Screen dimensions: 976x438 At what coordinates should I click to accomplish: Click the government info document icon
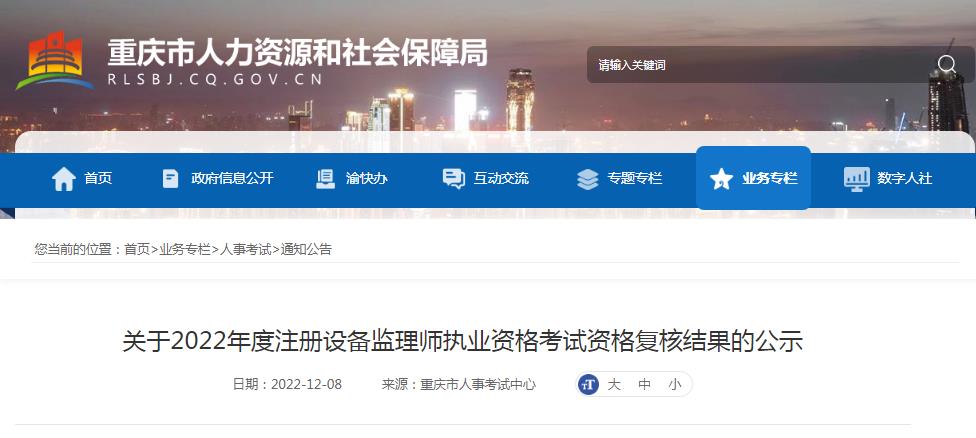(x=170, y=179)
